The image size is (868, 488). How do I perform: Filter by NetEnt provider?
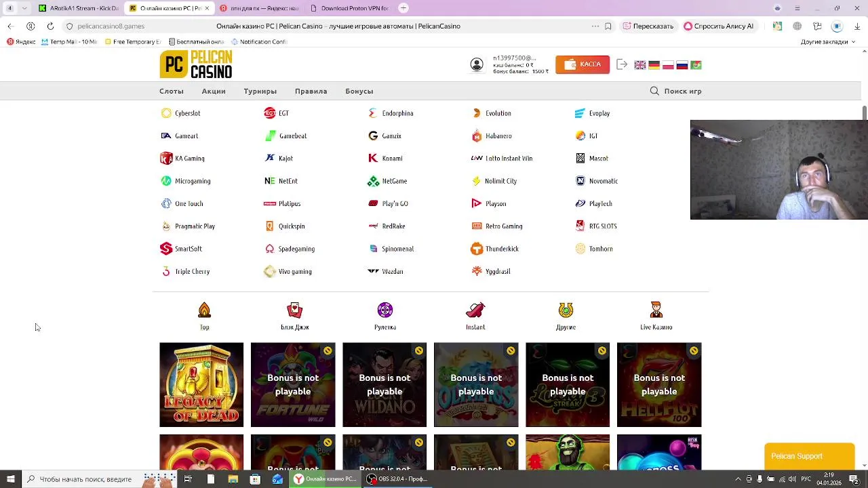click(281, 181)
